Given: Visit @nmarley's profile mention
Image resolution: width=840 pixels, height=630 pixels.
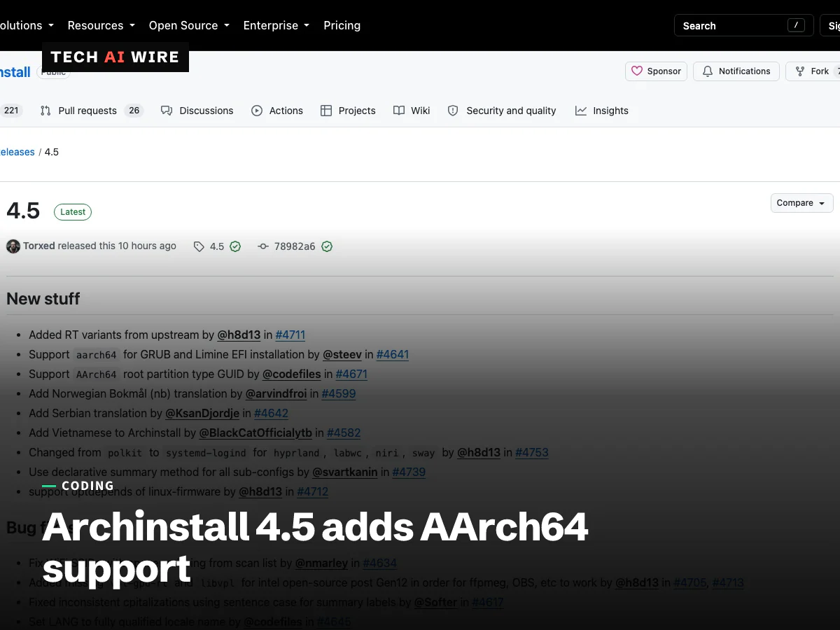Looking at the screenshot, I should tap(321, 563).
